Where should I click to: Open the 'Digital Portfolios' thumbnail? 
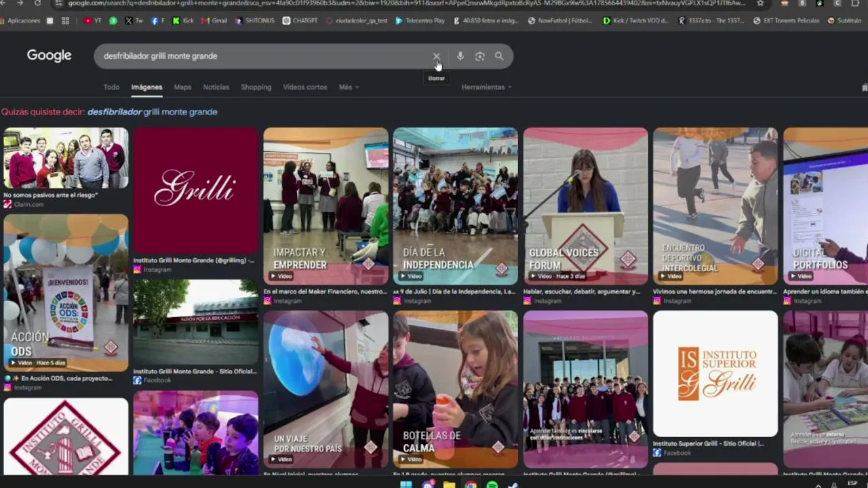tap(825, 206)
